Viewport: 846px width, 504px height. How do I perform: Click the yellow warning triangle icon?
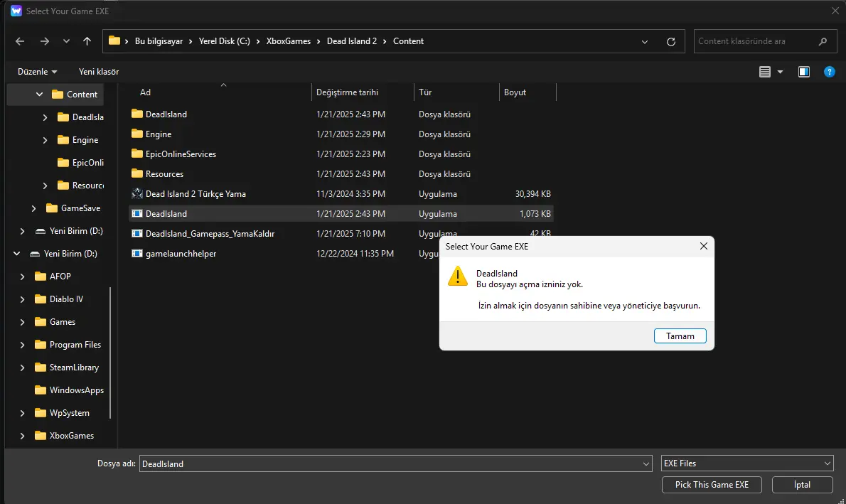(458, 276)
